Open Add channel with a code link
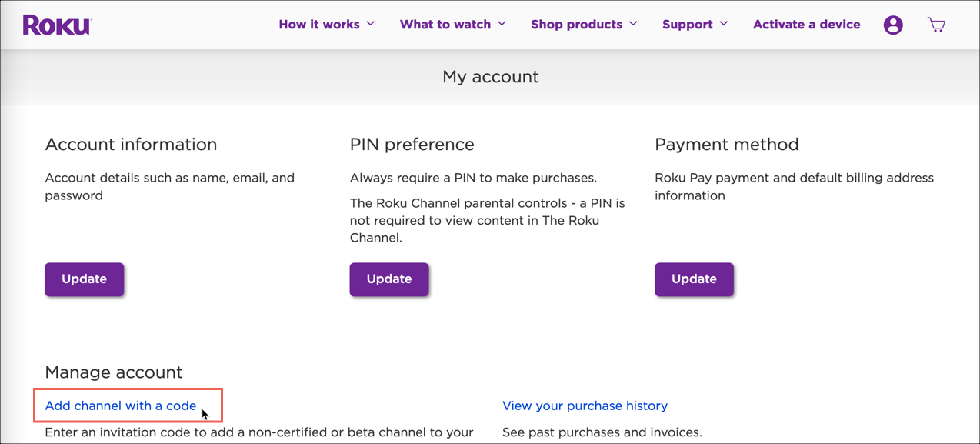Image resolution: width=980 pixels, height=444 pixels. pyautogui.click(x=121, y=406)
